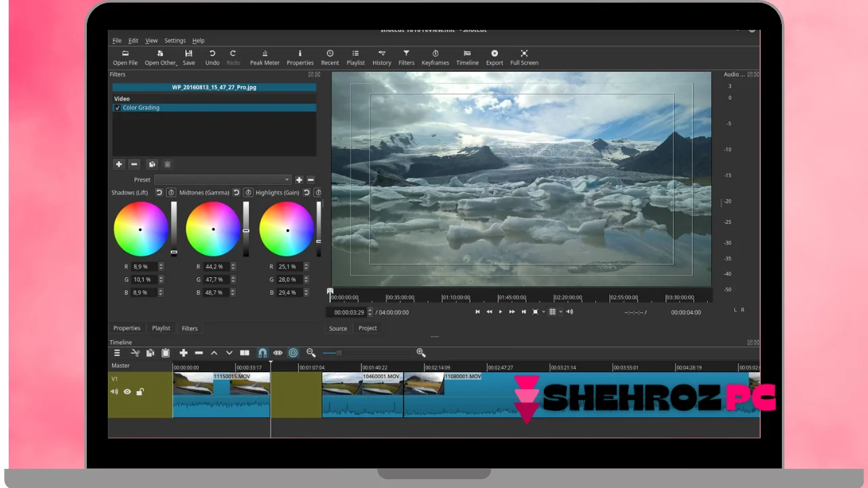Open the File menu
The image size is (868, 488).
click(117, 41)
